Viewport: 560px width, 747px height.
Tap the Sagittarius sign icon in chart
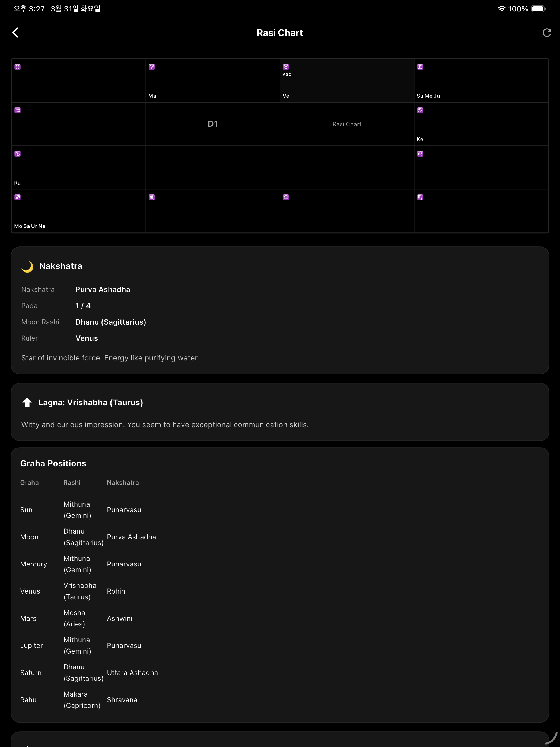click(18, 197)
